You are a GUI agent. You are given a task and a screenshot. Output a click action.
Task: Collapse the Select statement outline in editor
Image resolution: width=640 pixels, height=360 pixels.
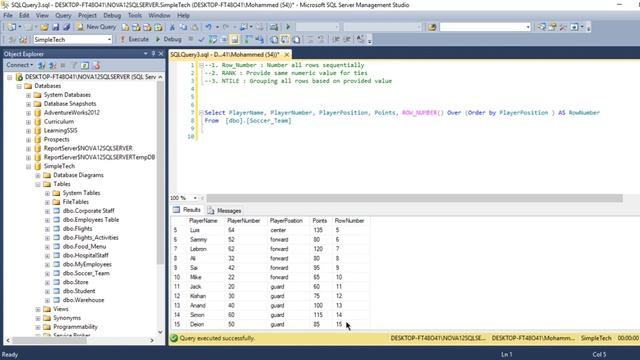201,112
